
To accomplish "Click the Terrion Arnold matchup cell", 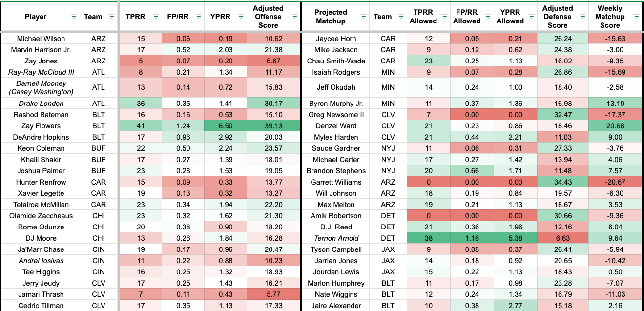I will (x=336, y=238).
